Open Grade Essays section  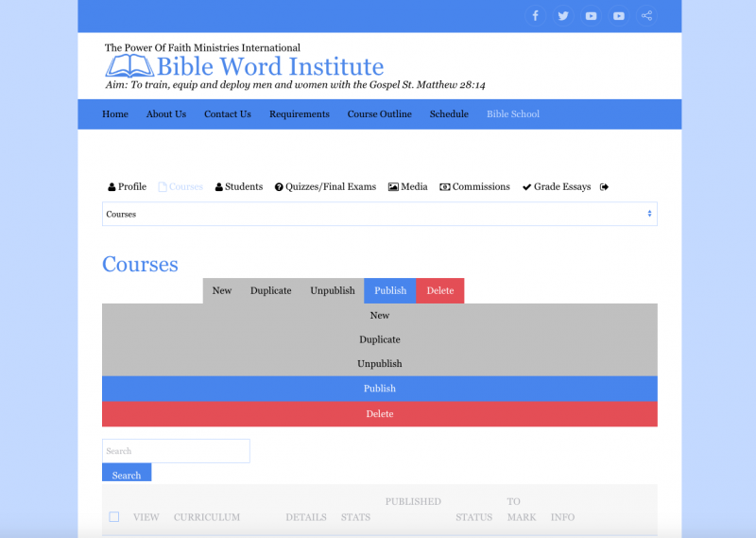point(557,186)
